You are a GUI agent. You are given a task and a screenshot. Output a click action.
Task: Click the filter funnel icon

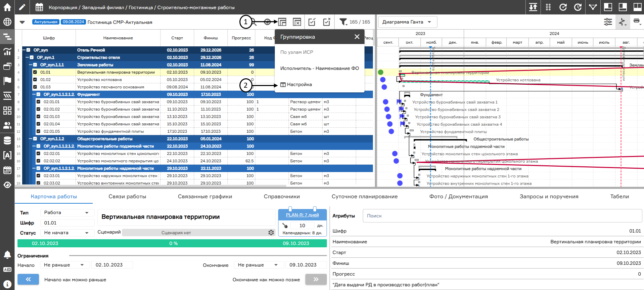click(x=343, y=22)
